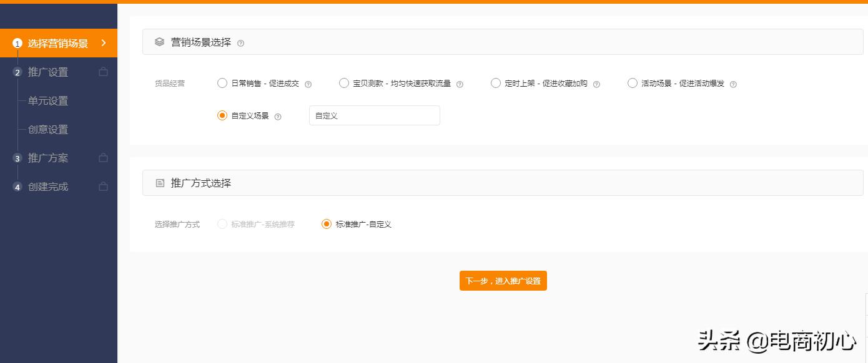Choose the 宝贝测款 marketing scenario

[x=344, y=83]
